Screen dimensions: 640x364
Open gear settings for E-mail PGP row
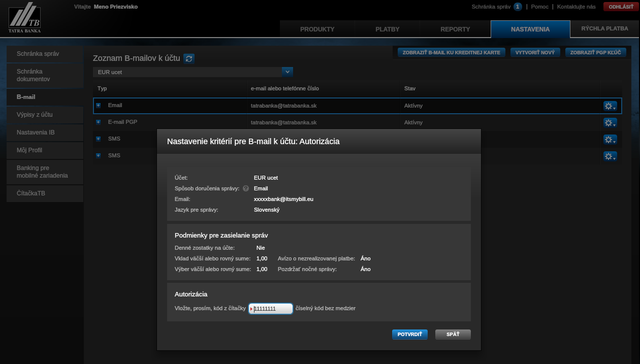(610, 122)
